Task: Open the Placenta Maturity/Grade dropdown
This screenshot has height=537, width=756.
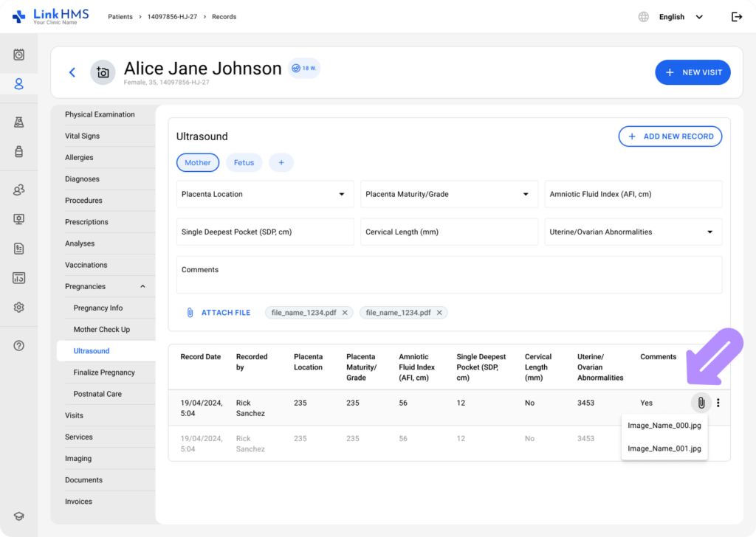Action: click(x=449, y=194)
